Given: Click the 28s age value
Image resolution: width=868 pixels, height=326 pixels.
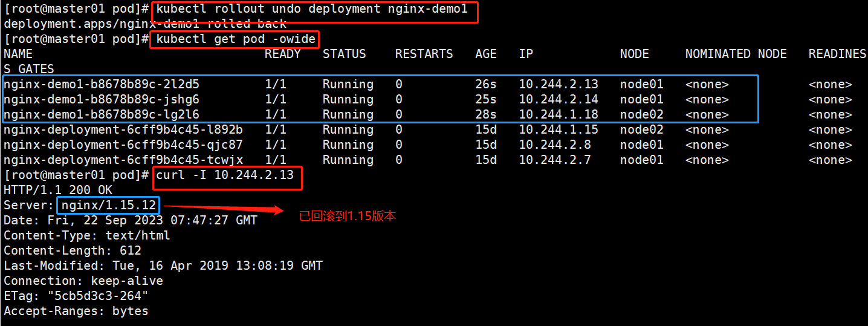Looking at the screenshot, I should (486, 114).
